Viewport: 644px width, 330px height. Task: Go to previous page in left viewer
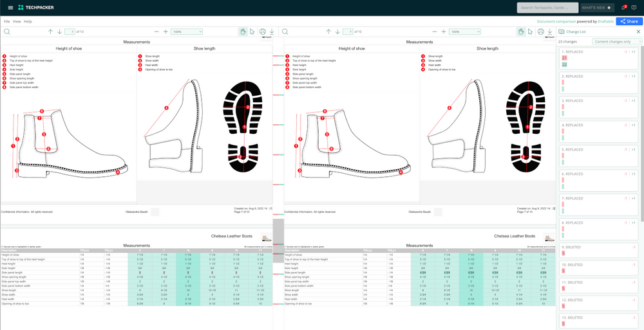[x=50, y=32]
